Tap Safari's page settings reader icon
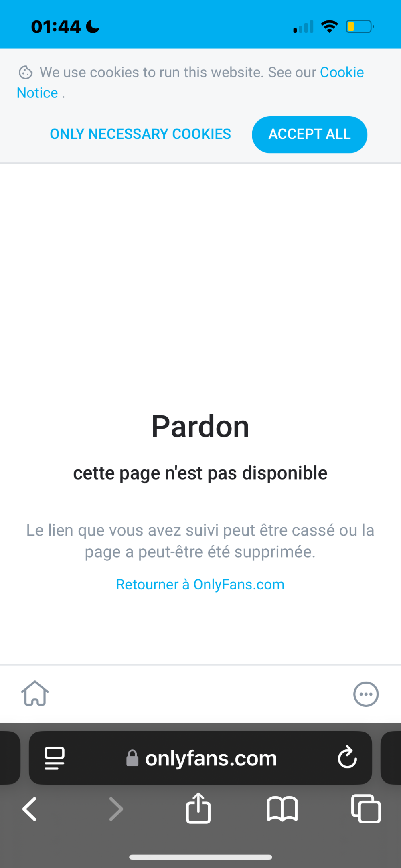 (x=55, y=758)
